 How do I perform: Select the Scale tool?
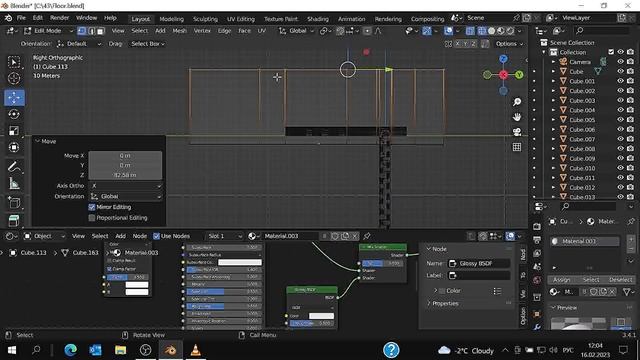(14, 131)
